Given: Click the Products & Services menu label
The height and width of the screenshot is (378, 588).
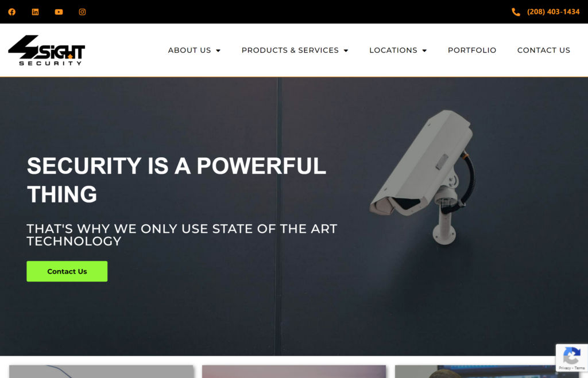Looking at the screenshot, I should pyautogui.click(x=290, y=50).
